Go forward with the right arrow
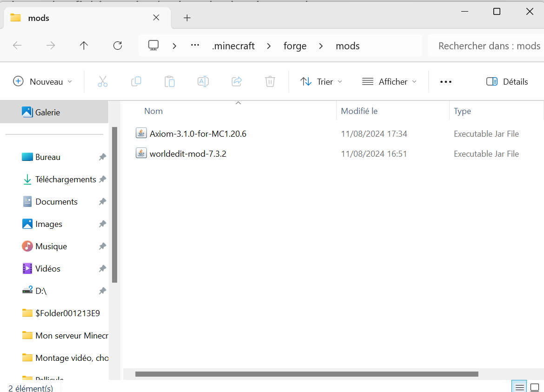The width and height of the screenshot is (544, 392). [51, 46]
